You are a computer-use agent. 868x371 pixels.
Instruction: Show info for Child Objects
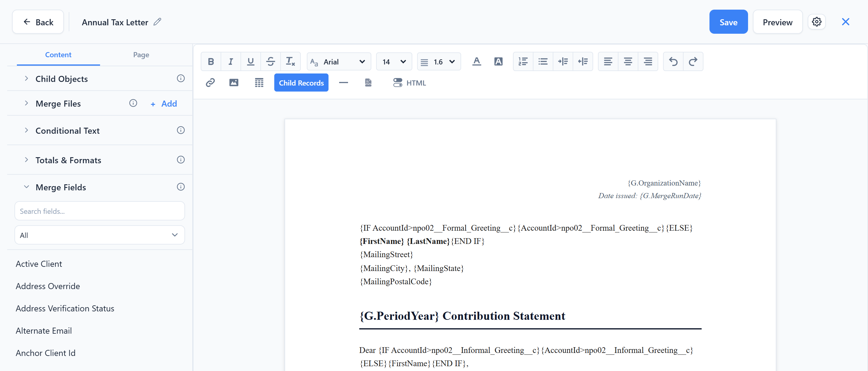181,78
